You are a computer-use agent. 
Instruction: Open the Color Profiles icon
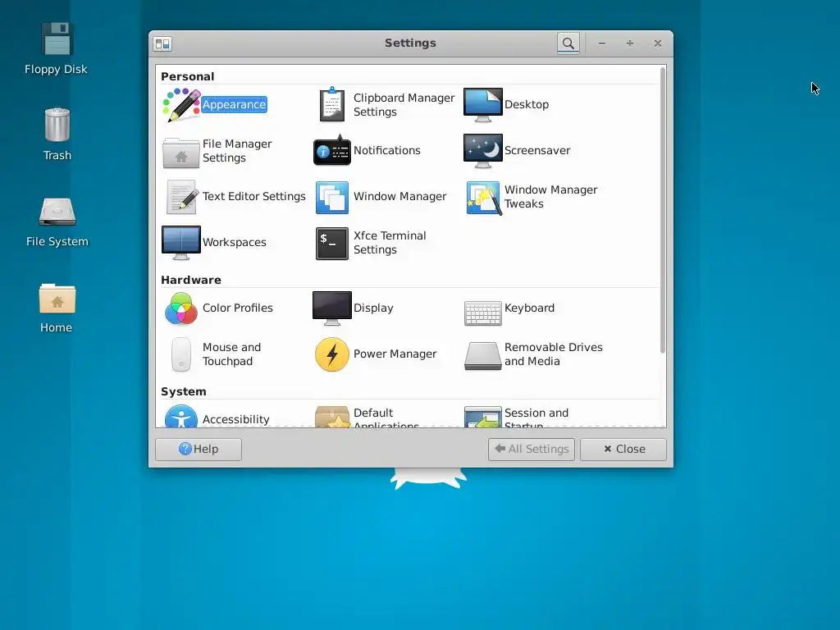pyautogui.click(x=181, y=308)
